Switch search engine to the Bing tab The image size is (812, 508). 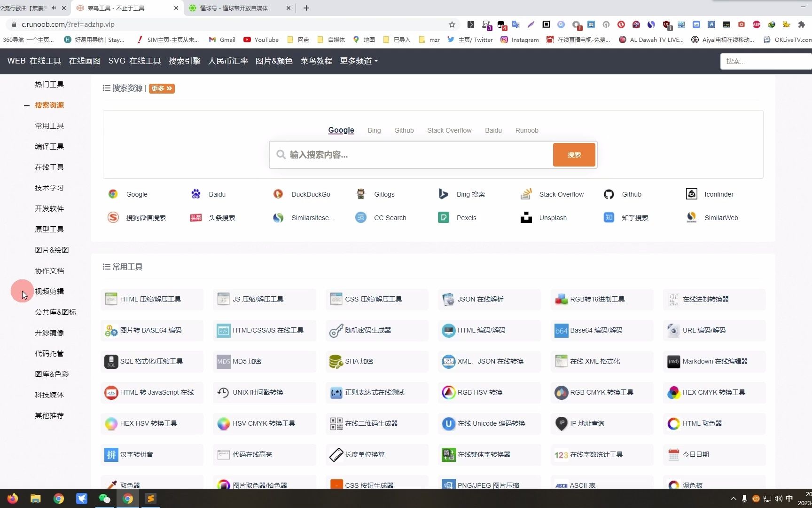click(x=374, y=130)
